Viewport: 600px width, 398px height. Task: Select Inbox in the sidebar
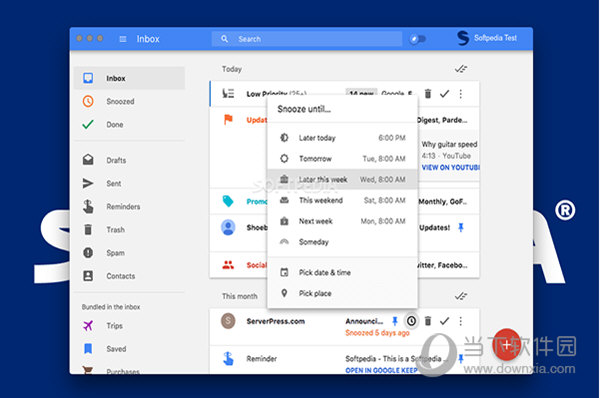[129, 78]
